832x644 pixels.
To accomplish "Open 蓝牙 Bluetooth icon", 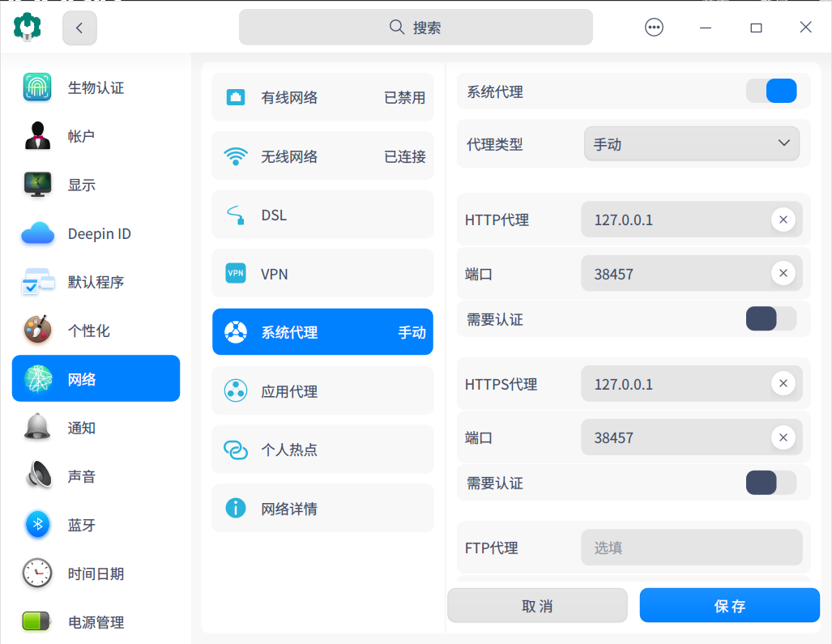I will click(38, 524).
